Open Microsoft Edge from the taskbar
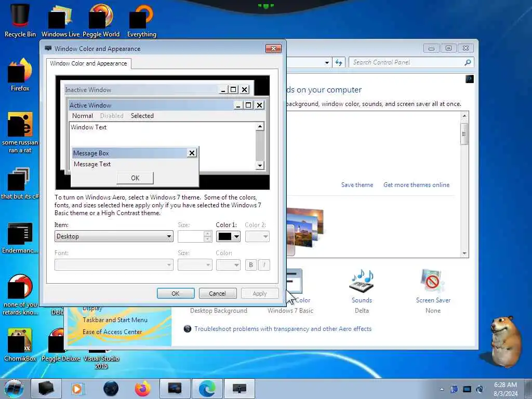The width and height of the screenshot is (532, 399). 207,389
